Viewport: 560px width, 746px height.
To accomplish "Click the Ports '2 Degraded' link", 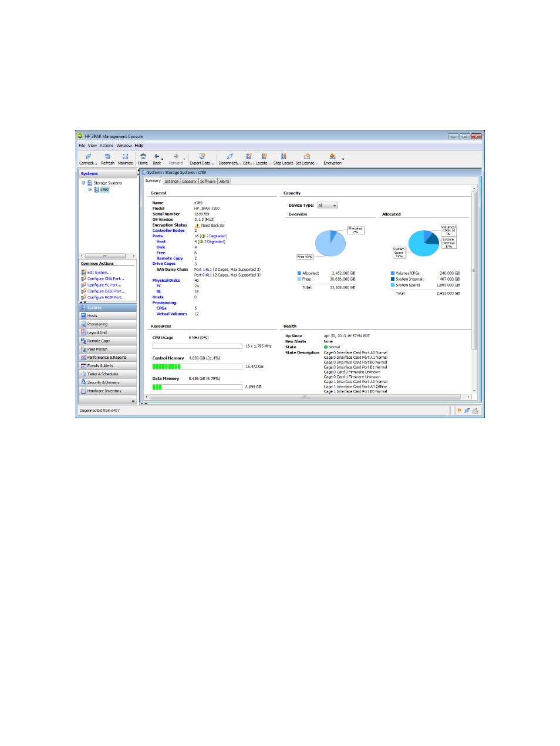I will pos(216,236).
